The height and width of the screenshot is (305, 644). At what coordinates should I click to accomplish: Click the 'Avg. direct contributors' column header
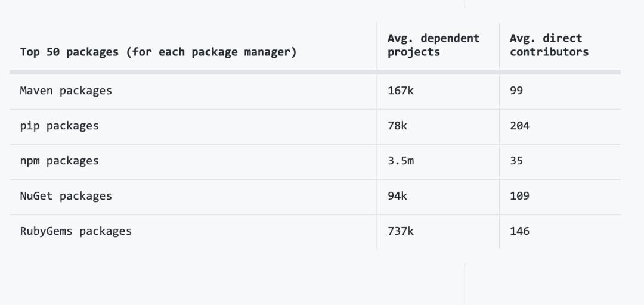pyautogui.click(x=549, y=45)
